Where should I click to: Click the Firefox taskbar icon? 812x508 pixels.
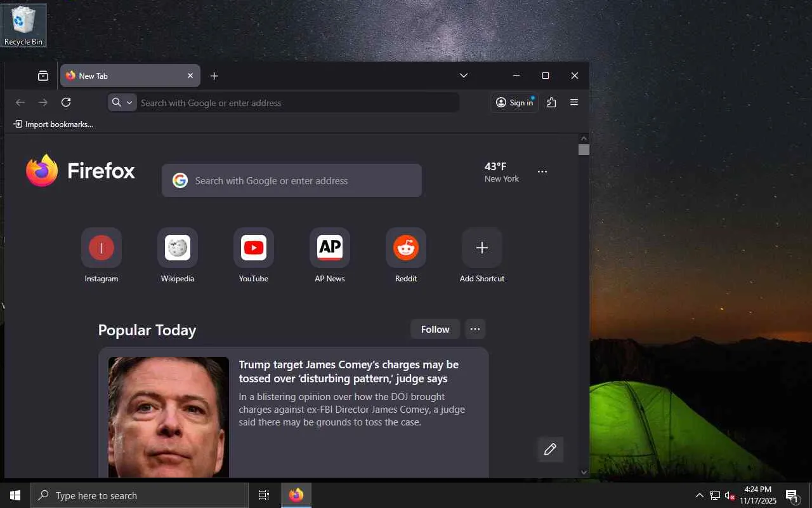pos(296,495)
